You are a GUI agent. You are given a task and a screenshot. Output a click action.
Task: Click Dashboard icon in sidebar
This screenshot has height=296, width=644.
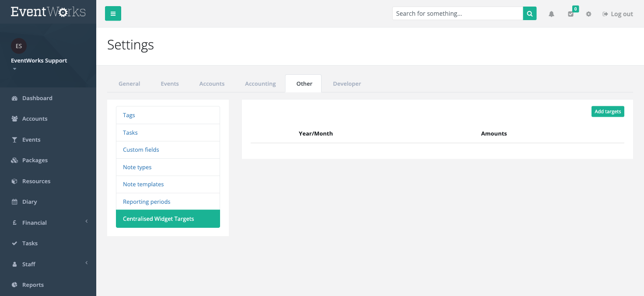pyautogui.click(x=14, y=98)
